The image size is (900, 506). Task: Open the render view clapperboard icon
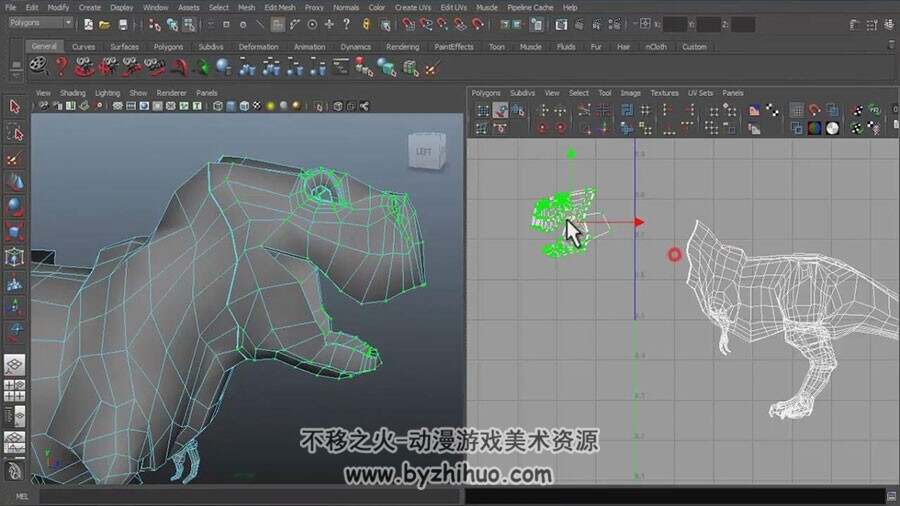tap(561, 24)
